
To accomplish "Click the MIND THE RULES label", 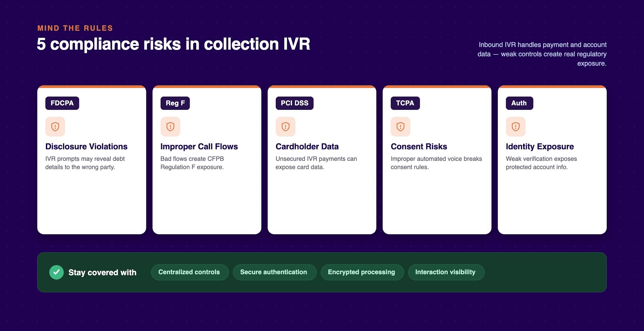I will point(75,28).
